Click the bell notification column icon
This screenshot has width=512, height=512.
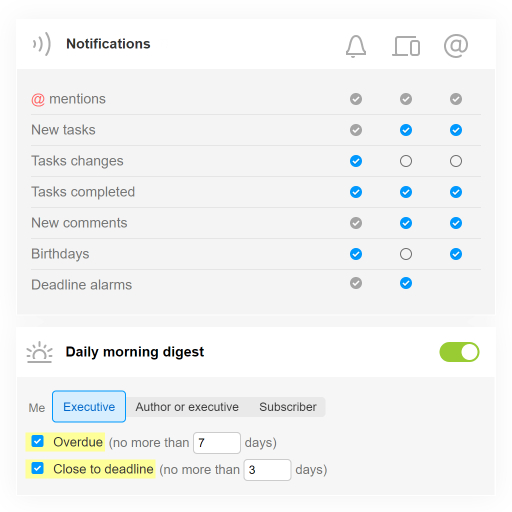coord(356,46)
